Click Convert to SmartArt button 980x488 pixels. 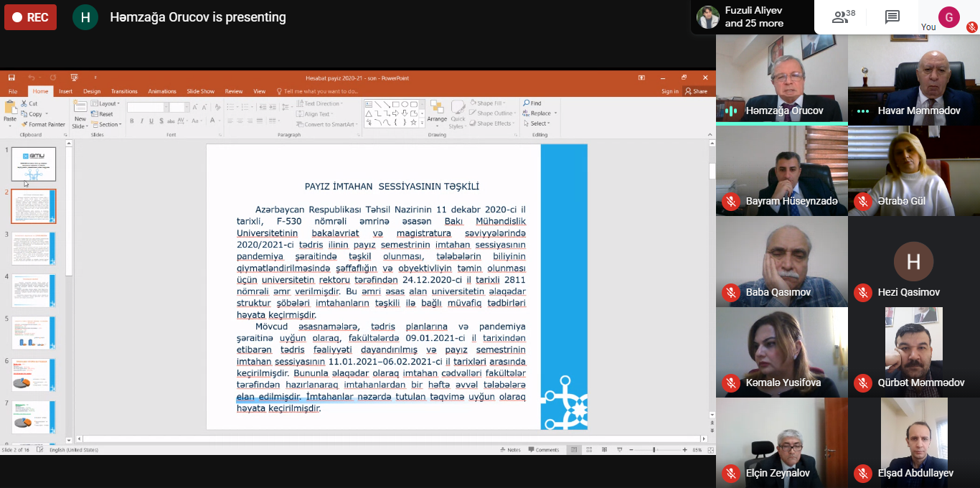coord(327,124)
